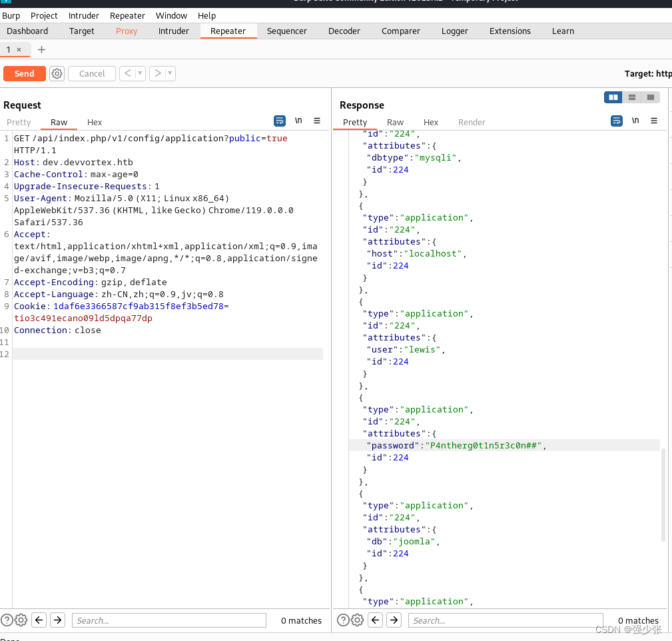
Task: Click the "db":"joomla" line
Action: coord(403,542)
